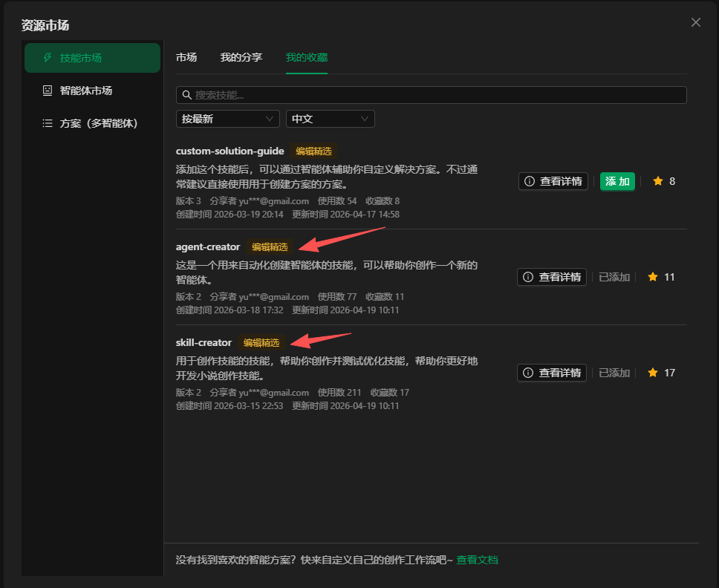The image size is (719, 588).
Task: Expand the 中文 language dropdown
Action: pos(330,119)
